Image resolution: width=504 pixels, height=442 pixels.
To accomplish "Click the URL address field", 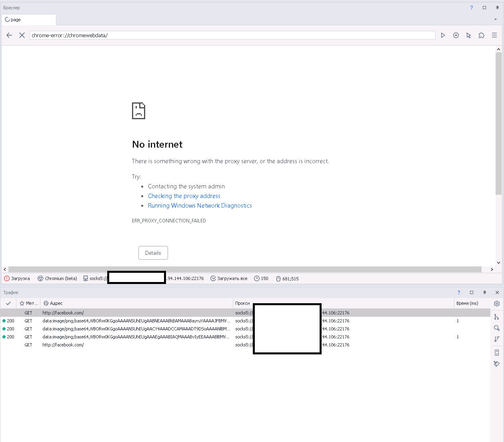I will (232, 35).
